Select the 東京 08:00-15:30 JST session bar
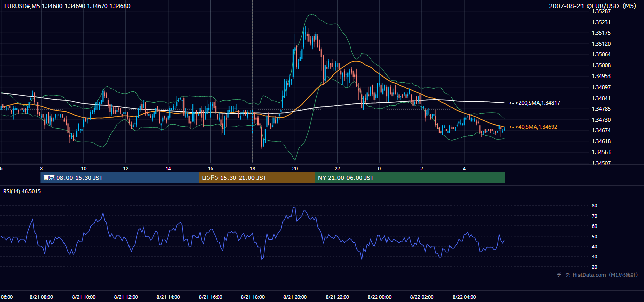The height and width of the screenshot is (302, 644). coord(120,178)
